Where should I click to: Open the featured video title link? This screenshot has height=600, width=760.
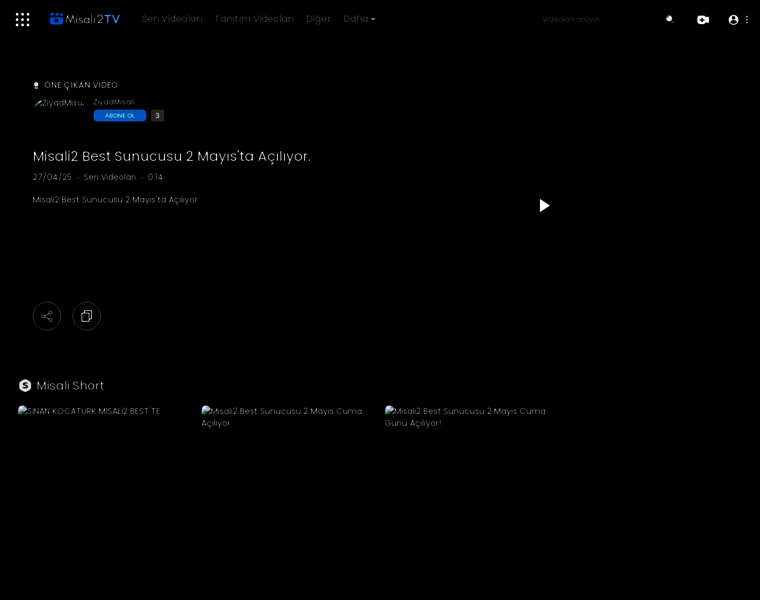pyautogui.click(x=172, y=156)
